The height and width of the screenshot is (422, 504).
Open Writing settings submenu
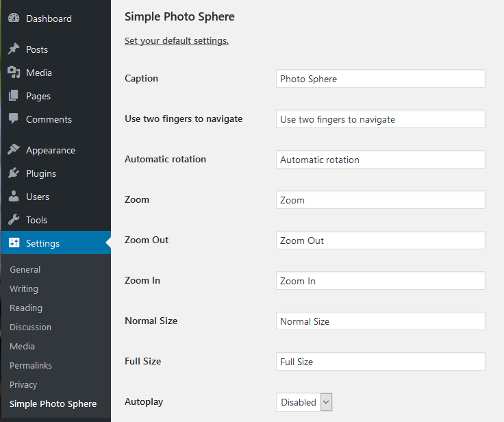coord(24,289)
